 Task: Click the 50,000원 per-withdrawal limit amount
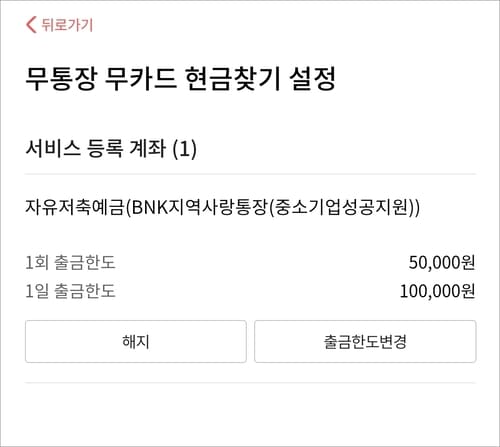(442, 263)
